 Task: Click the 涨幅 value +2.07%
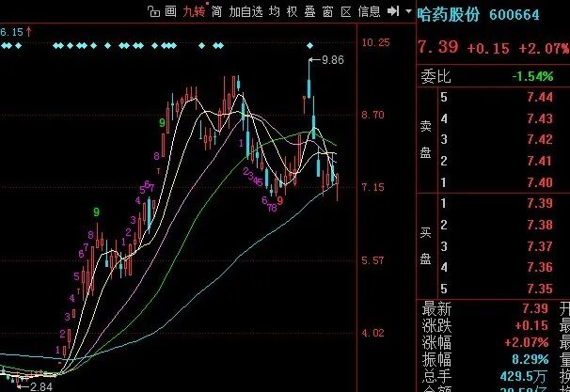coord(527,342)
